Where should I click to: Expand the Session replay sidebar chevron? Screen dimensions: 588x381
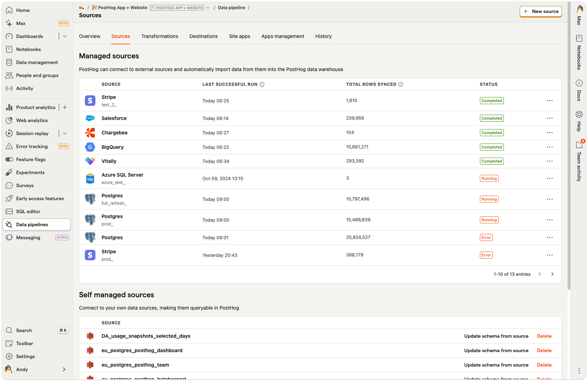pos(65,133)
